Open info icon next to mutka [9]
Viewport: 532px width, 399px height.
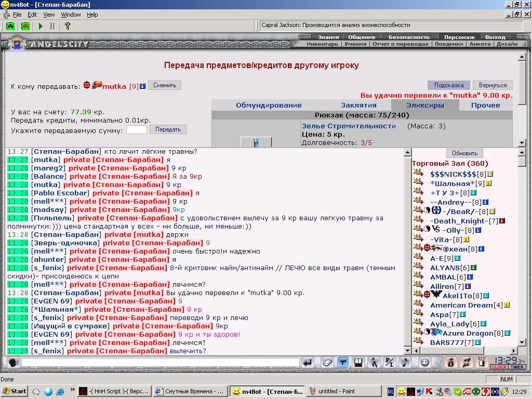coord(142,86)
